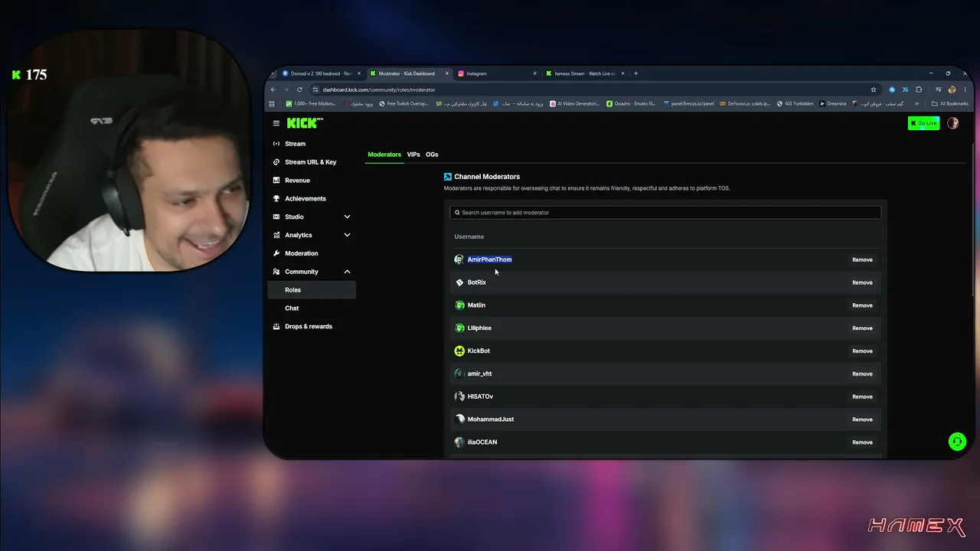Click the green support headset chat bubble

pos(957,442)
